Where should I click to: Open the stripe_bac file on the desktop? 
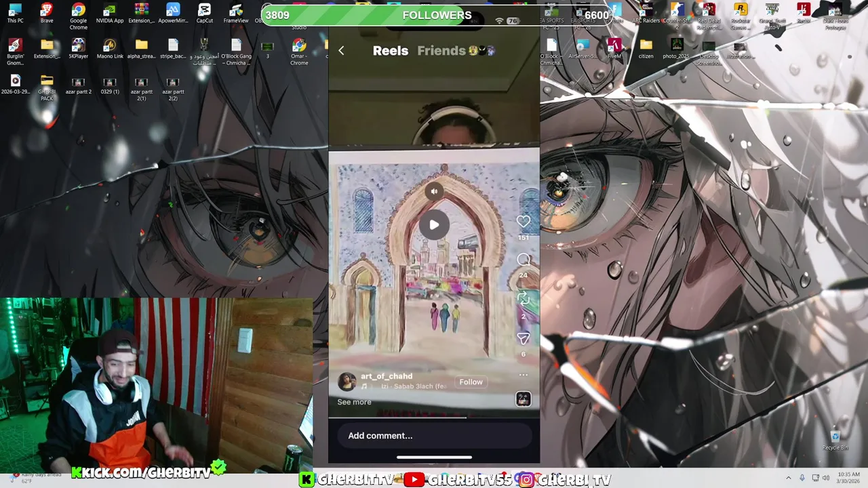click(x=173, y=49)
